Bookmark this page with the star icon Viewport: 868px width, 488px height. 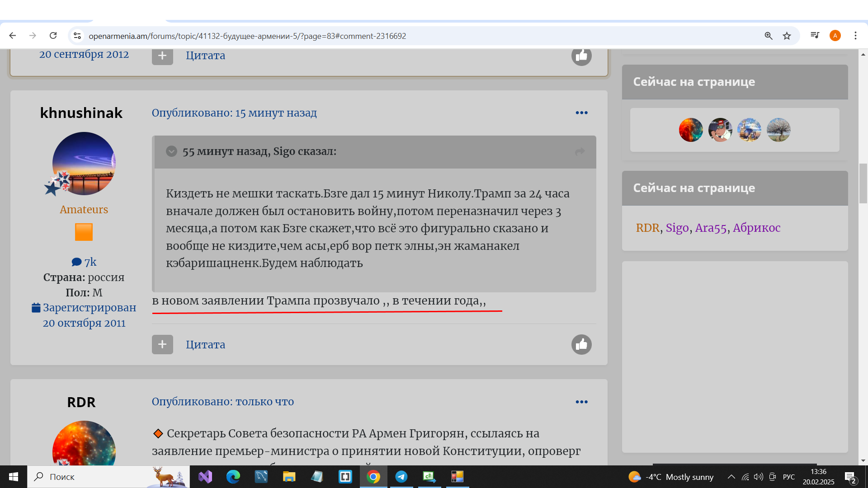tap(787, 36)
